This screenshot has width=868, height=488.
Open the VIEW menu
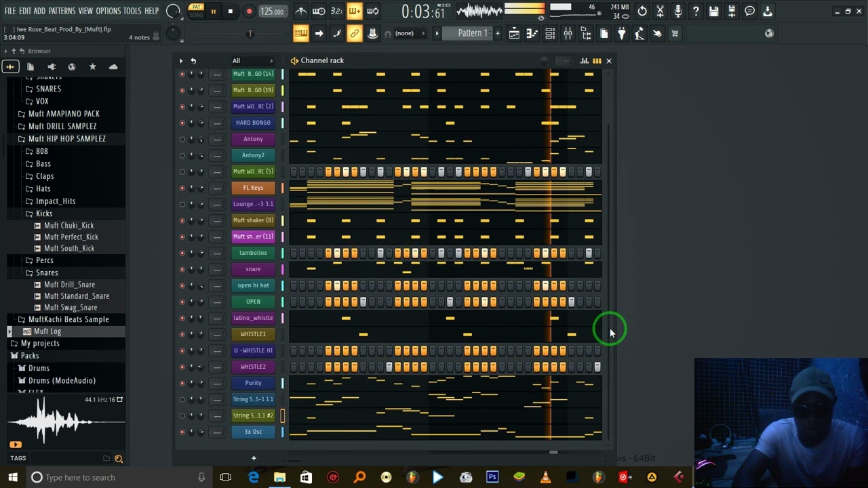point(85,11)
